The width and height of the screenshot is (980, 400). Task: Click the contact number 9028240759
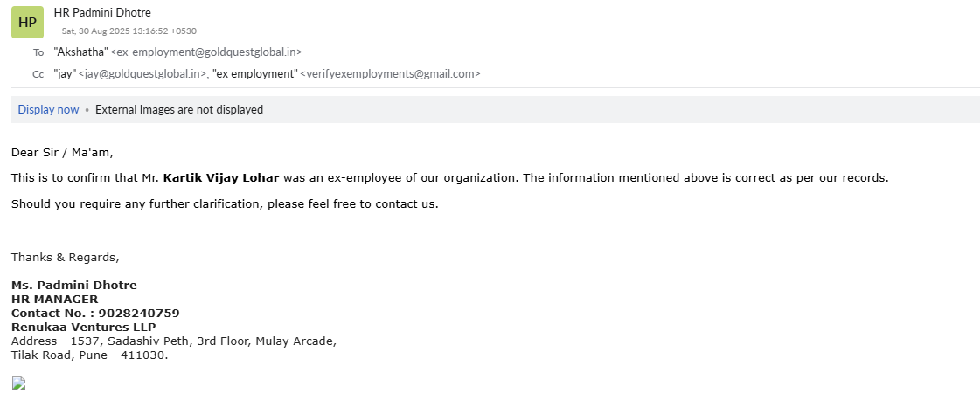pos(139,313)
